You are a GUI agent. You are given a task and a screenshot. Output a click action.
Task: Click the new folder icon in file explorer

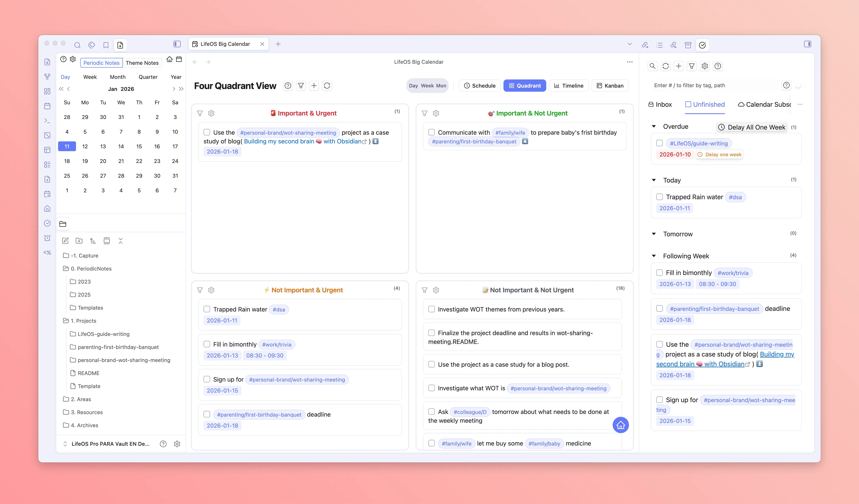tap(79, 241)
